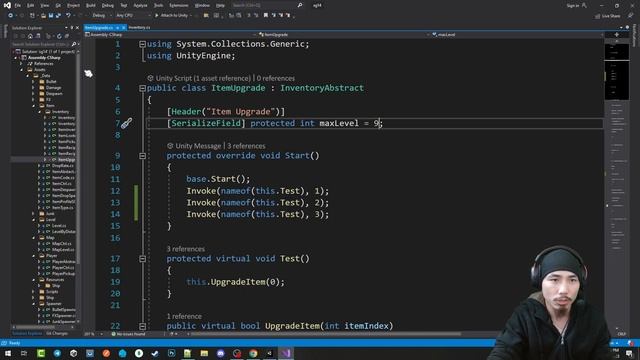The image size is (640, 360).
Task: Collapse the using directives block
Action: click(x=142, y=44)
